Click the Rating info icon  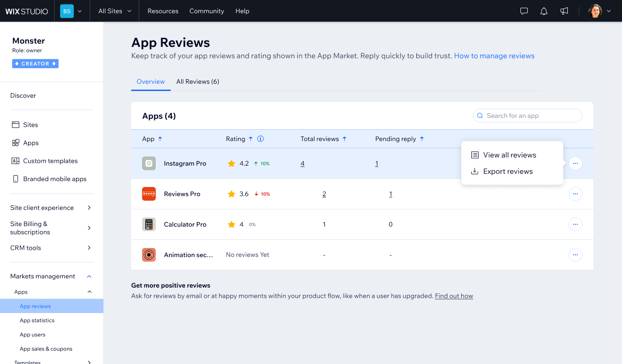(x=260, y=139)
